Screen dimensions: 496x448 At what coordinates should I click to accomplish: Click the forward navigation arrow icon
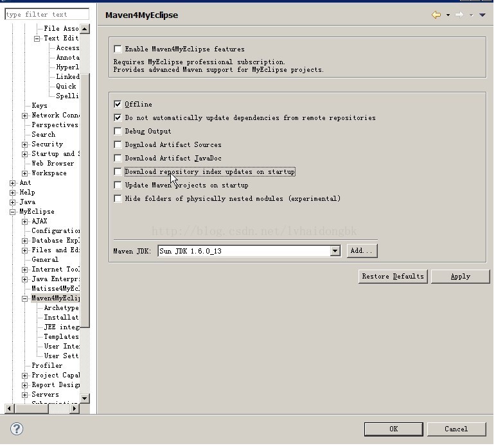459,15
